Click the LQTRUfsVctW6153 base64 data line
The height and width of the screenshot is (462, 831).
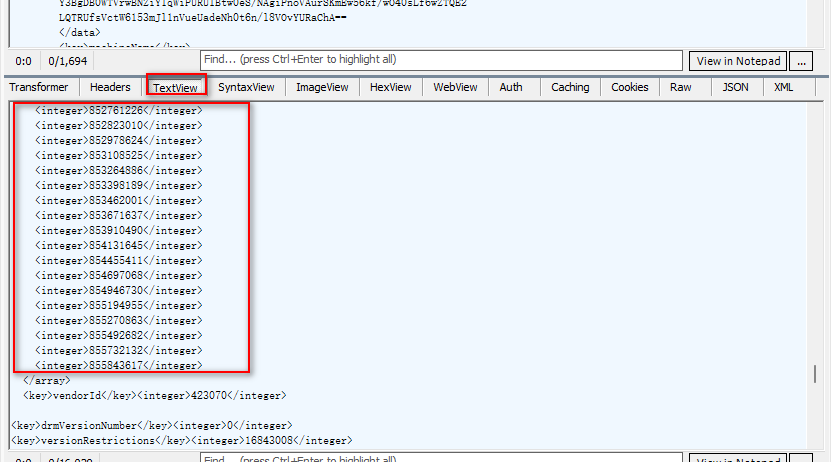[x=202, y=17]
